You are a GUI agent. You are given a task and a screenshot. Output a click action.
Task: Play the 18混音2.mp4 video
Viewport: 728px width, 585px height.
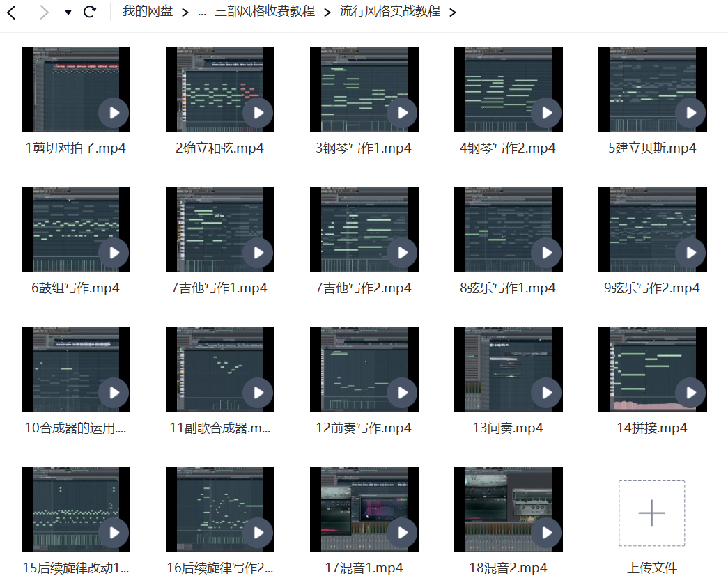546,533
